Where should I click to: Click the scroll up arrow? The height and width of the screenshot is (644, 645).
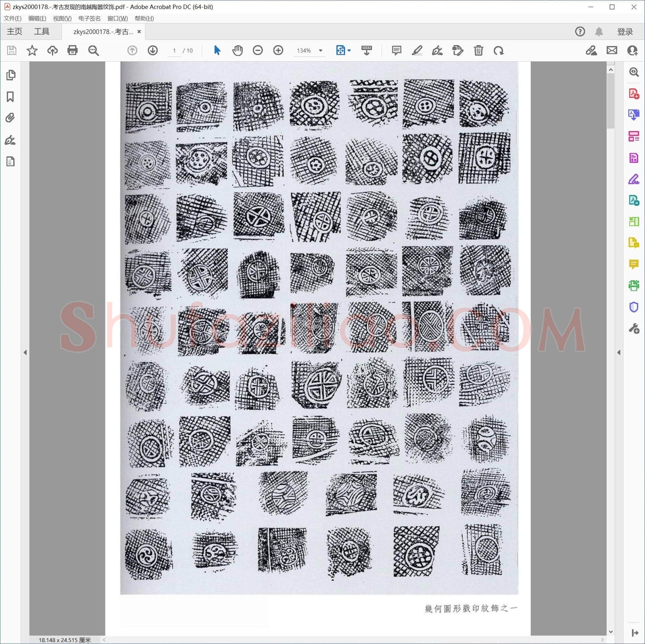point(610,70)
